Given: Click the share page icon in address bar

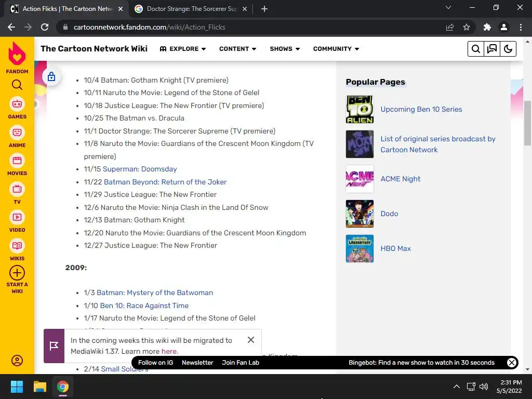Looking at the screenshot, I should [450, 27].
